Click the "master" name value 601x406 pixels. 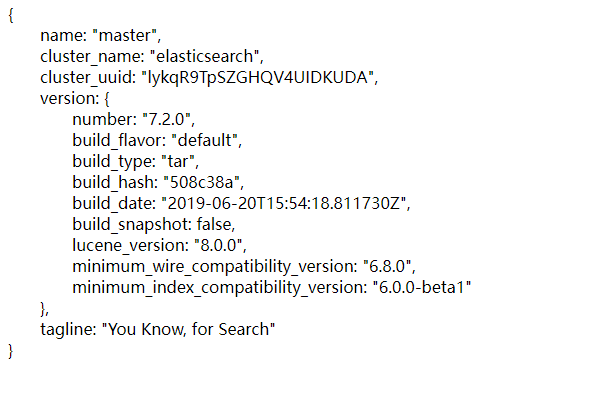click(120, 36)
